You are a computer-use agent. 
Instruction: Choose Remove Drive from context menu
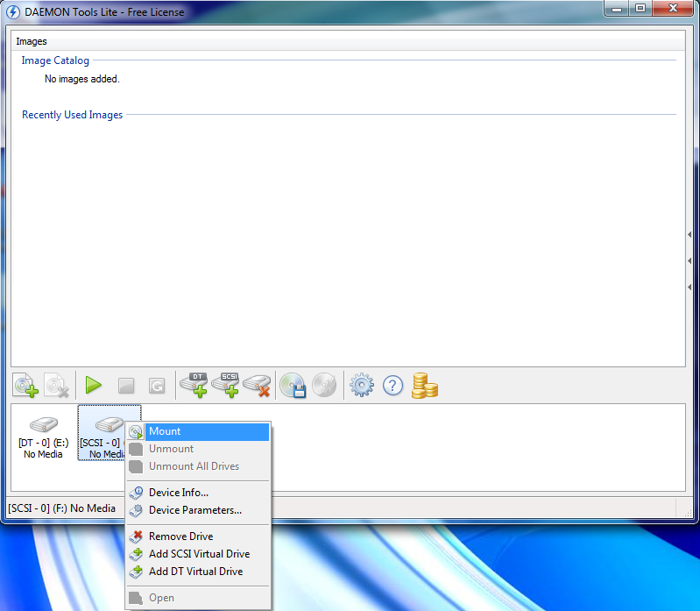point(199,536)
